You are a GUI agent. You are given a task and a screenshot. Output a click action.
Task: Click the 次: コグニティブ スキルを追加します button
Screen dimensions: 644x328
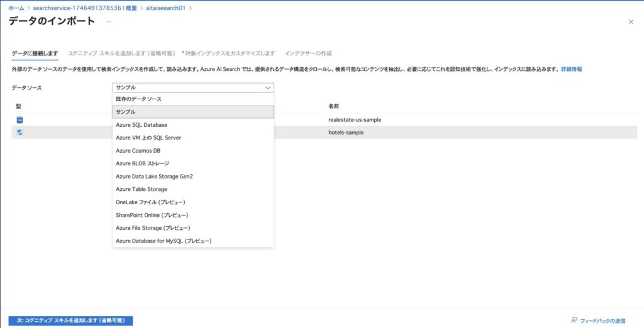(x=70, y=320)
